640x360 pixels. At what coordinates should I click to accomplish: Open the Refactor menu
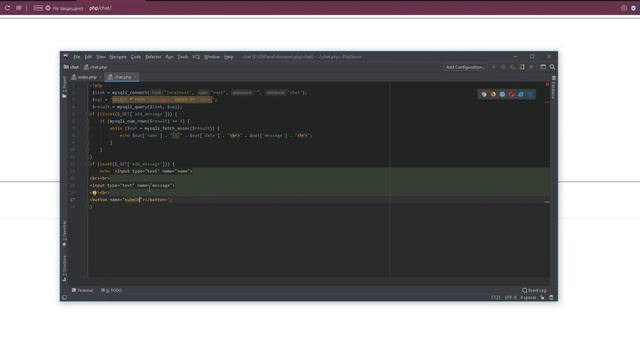coord(153,57)
